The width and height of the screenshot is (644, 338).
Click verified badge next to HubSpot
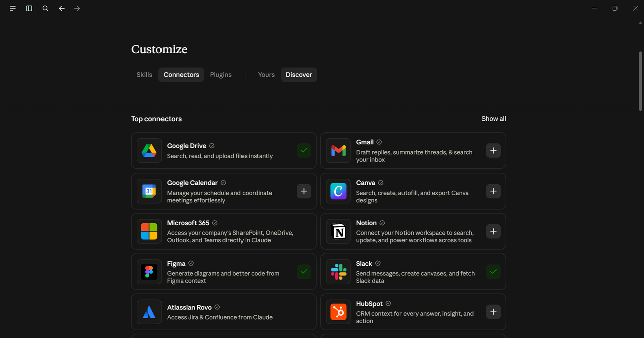tap(388, 304)
